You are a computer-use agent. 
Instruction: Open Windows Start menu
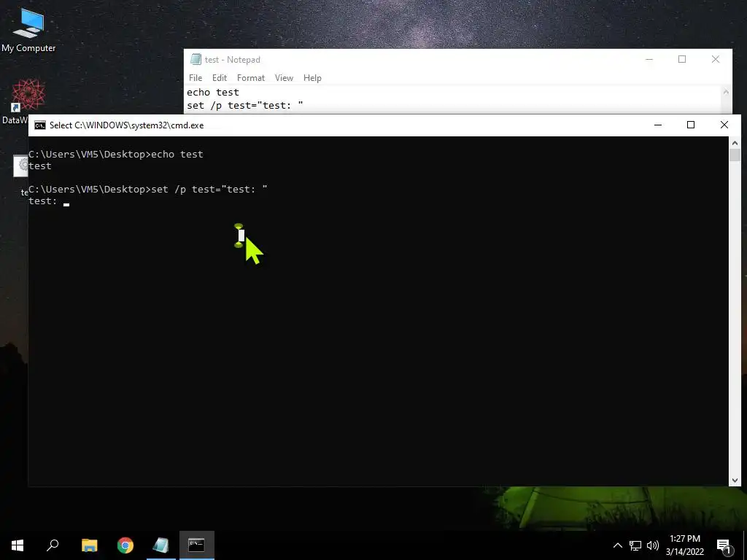18,545
